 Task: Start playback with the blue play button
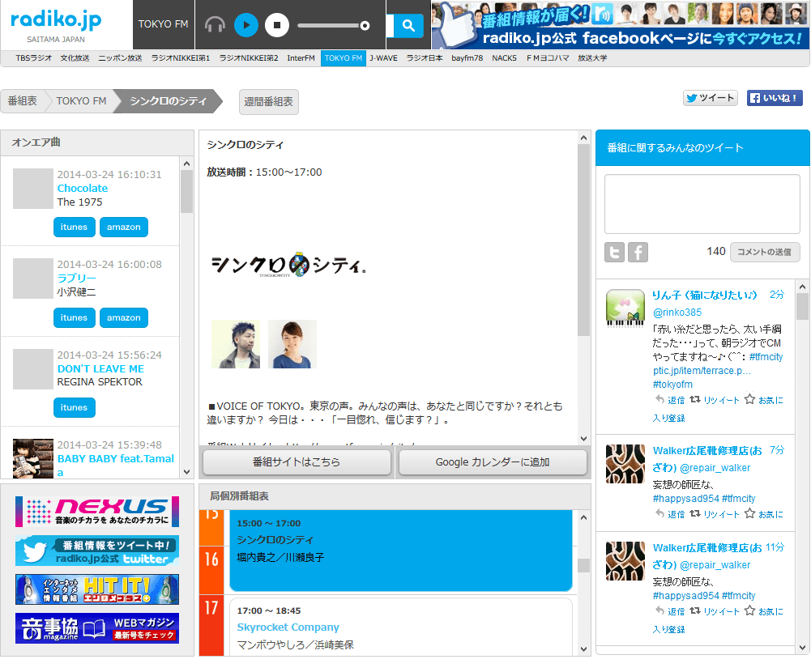246,25
